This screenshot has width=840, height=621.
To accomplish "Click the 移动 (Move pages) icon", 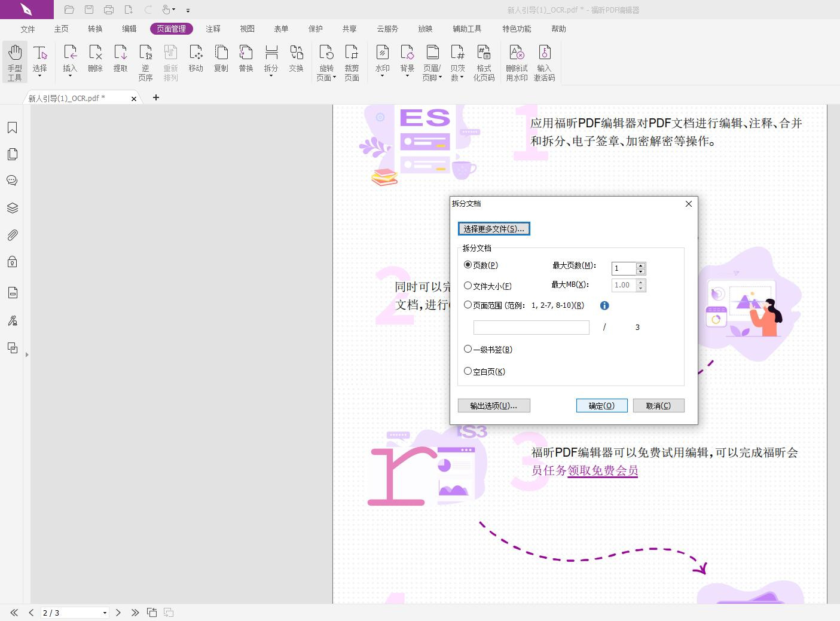I will [196, 60].
